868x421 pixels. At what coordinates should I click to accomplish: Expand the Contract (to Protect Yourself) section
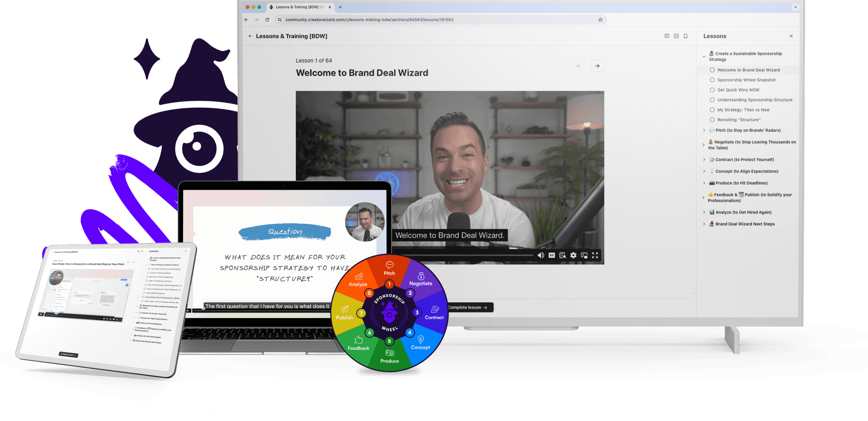pos(704,159)
